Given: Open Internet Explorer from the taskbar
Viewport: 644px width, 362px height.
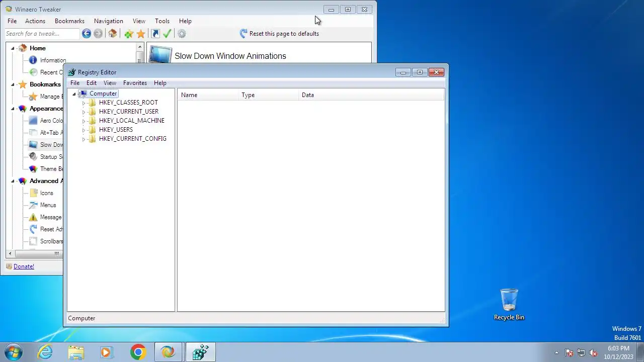Looking at the screenshot, I should coord(45,352).
